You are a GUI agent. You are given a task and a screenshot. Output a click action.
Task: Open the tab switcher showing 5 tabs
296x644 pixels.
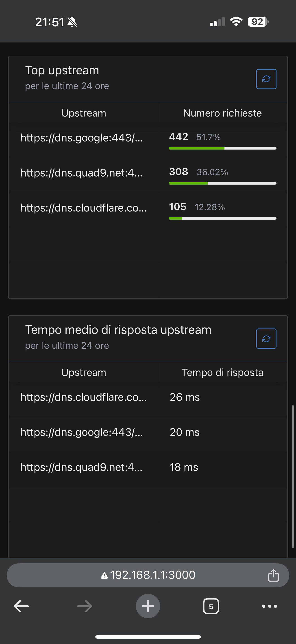(x=211, y=606)
